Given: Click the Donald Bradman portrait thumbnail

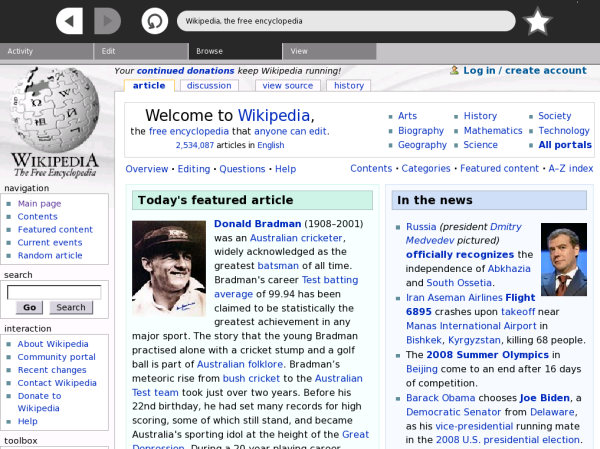Looking at the screenshot, I should (168, 268).
